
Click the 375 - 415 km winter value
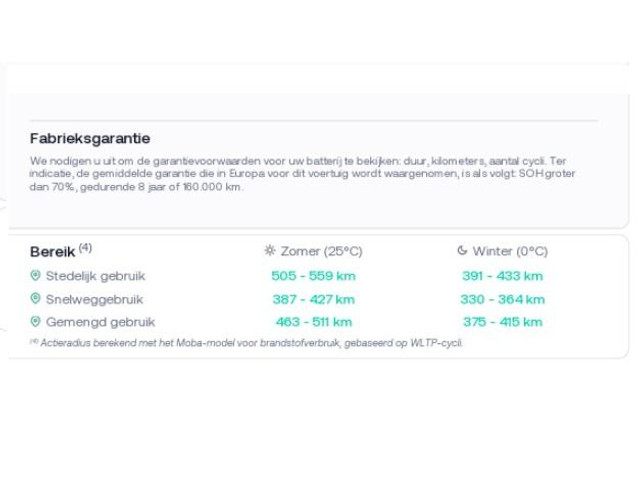tap(503, 322)
